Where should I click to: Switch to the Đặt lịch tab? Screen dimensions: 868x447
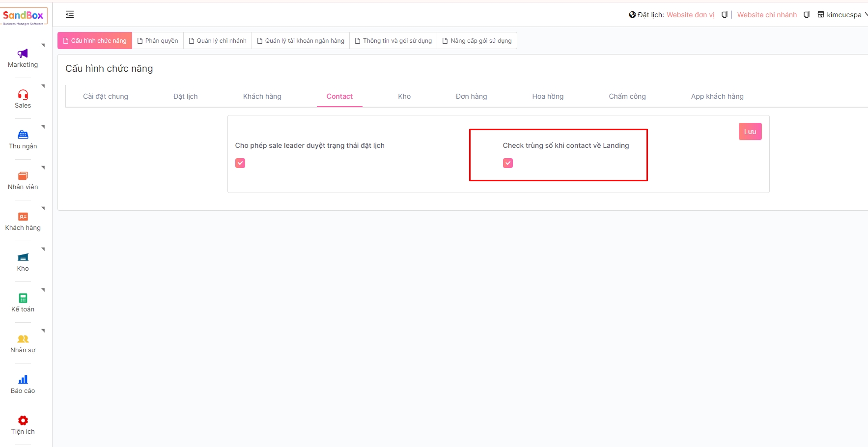pos(185,96)
